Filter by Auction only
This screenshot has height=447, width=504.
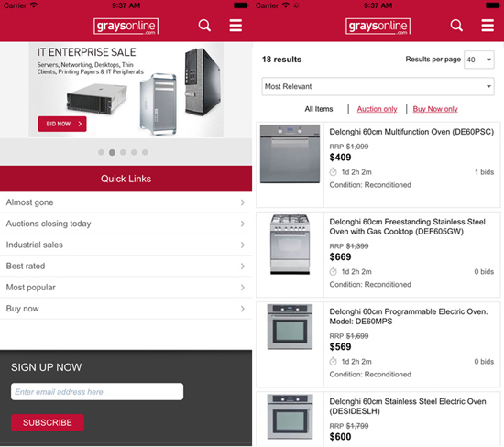[x=377, y=109]
